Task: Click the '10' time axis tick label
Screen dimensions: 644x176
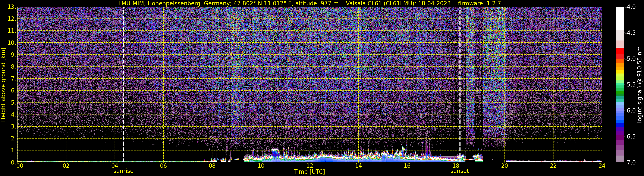Action: tap(261, 166)
